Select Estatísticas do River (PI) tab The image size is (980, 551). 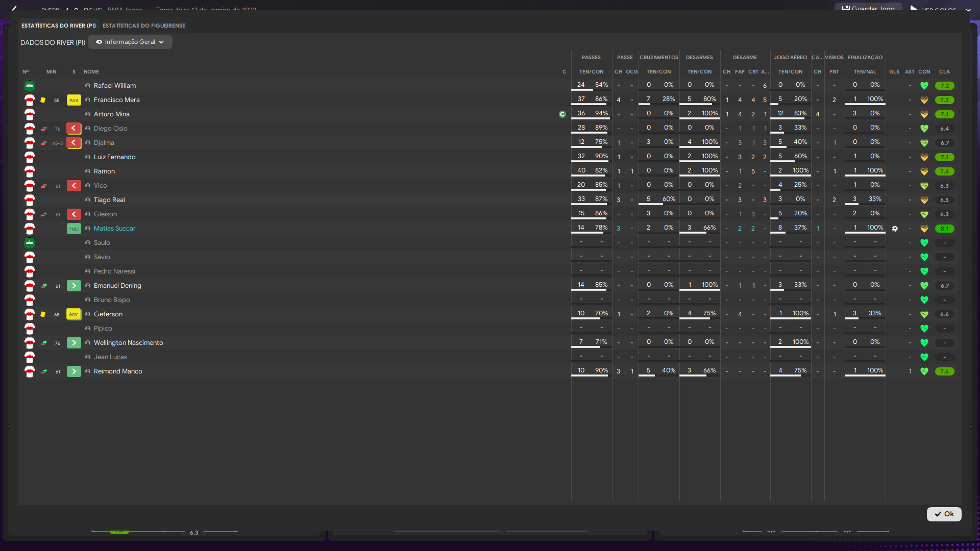59,26
